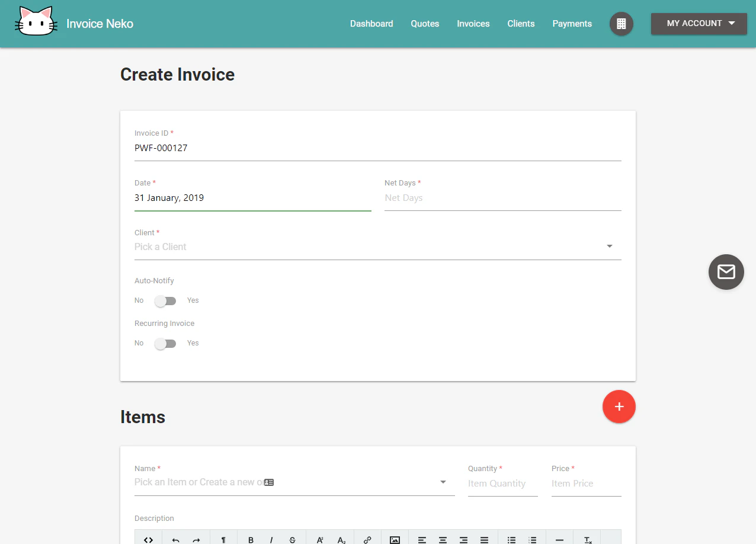Insert a link in the description
756x544 pixels.
coord(367,540)
